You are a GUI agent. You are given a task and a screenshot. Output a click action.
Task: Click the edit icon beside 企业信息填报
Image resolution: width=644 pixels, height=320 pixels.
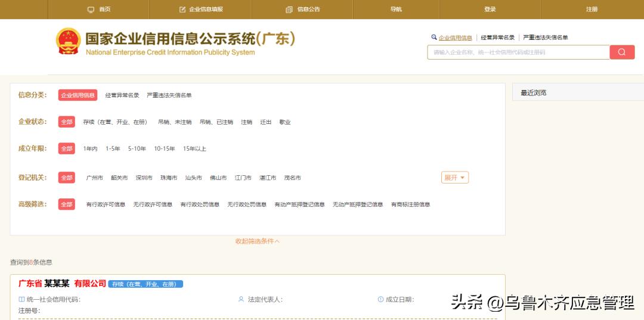[183, 10]
